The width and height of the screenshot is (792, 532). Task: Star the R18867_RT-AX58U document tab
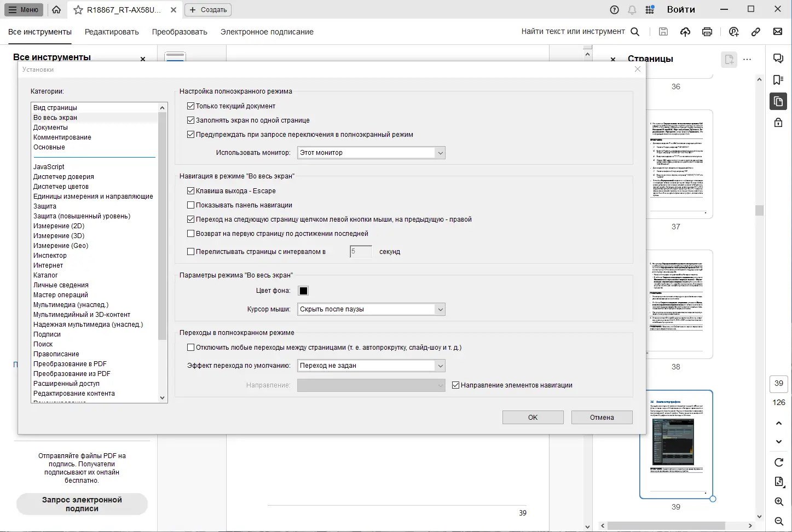[78, 10]
